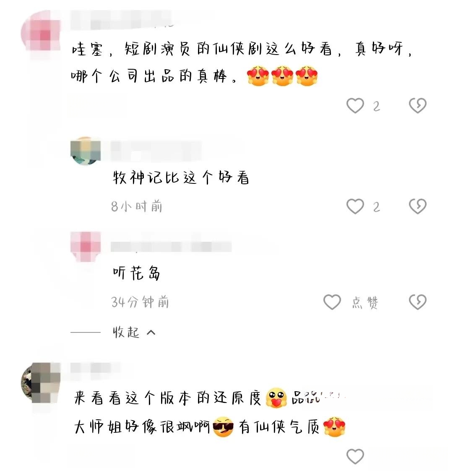Click the 点赞 label on 听花岛 reply

tap(365, 302)
